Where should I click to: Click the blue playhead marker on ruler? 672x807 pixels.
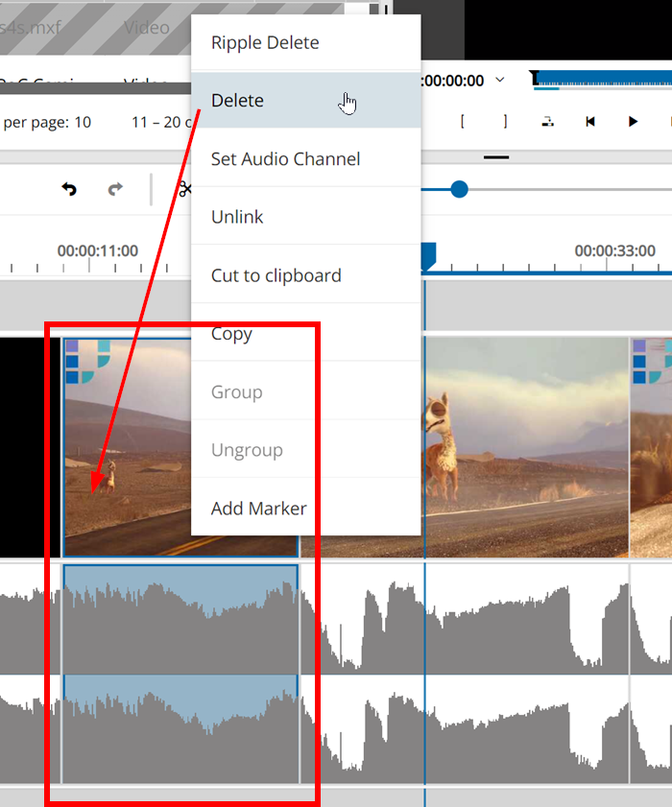429,254
